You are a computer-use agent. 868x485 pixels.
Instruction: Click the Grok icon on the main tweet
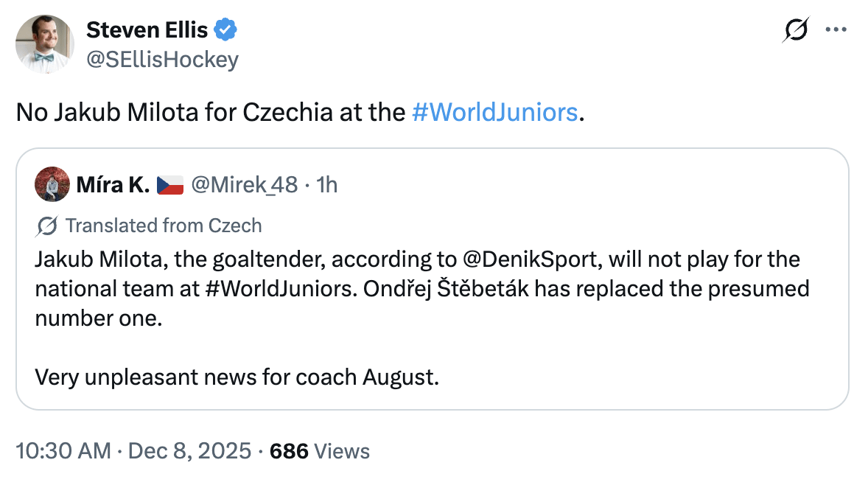click(795, 29)
